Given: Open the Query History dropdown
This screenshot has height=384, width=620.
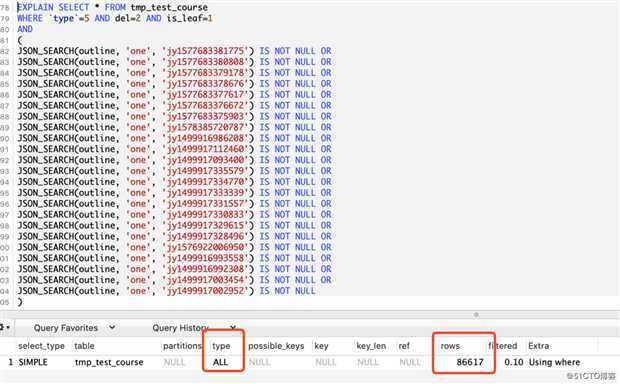Looking at the screenshot, I should [194, 328].
